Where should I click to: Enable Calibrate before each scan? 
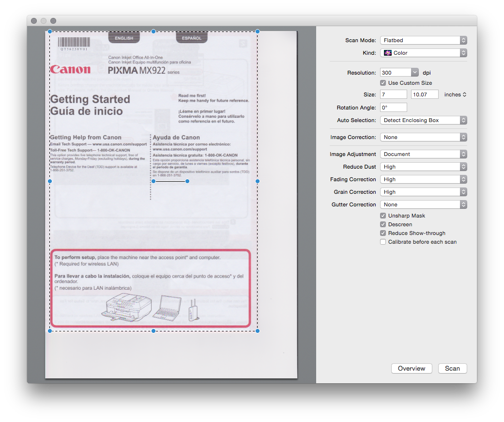point(383,242)
